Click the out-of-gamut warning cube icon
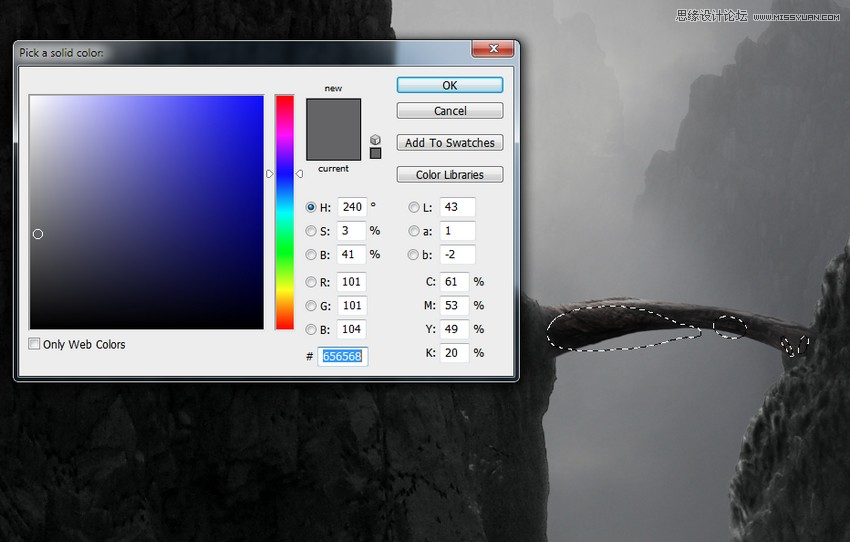 click(x=375, y=140)
